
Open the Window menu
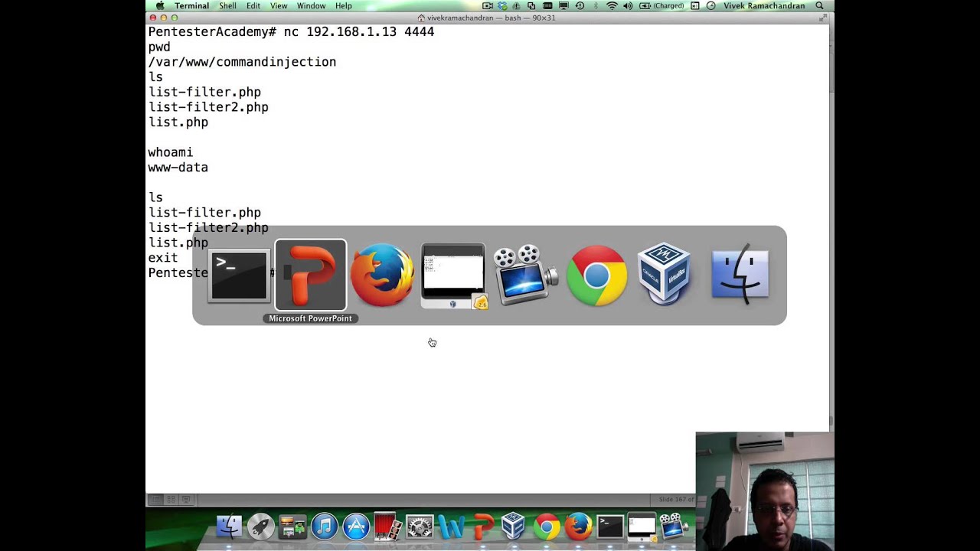pos(312,6)
